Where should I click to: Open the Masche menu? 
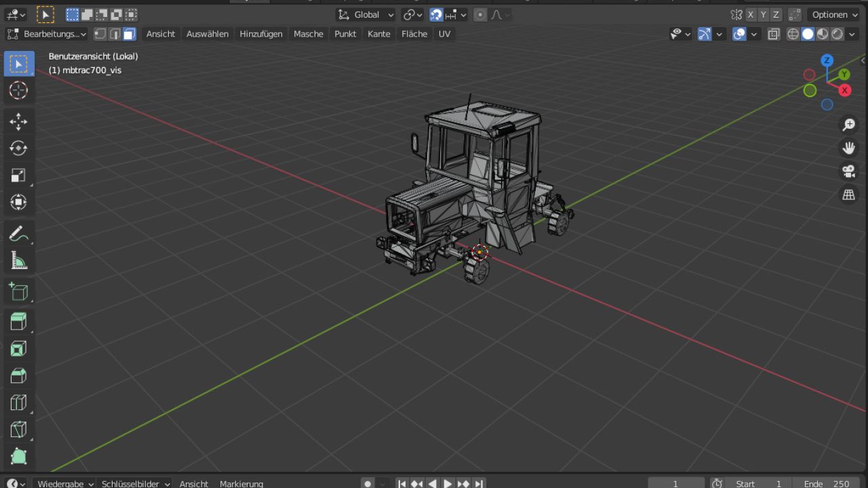click(309, 34)
